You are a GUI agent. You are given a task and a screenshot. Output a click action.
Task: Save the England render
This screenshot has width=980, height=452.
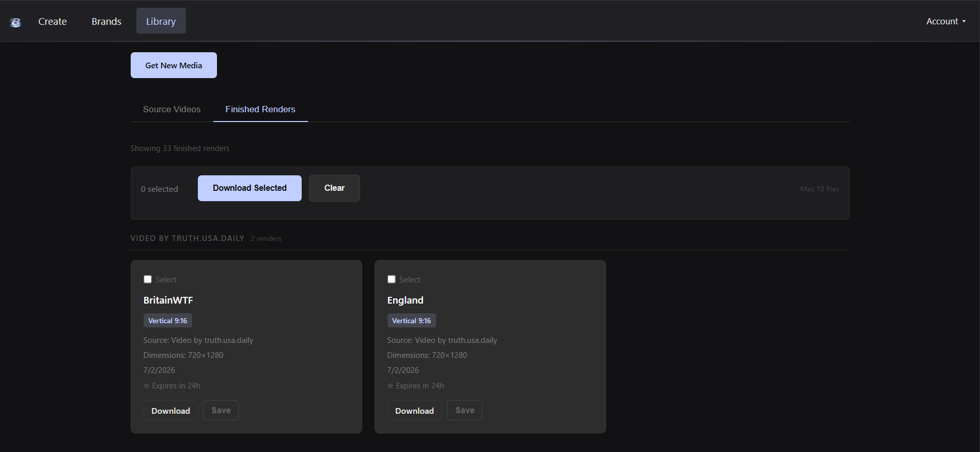point(465,411)
